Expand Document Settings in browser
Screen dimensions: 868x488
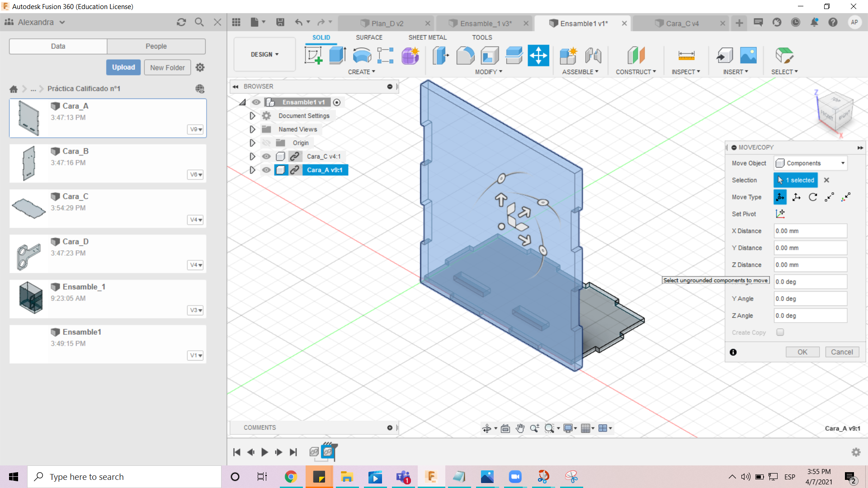251,116
